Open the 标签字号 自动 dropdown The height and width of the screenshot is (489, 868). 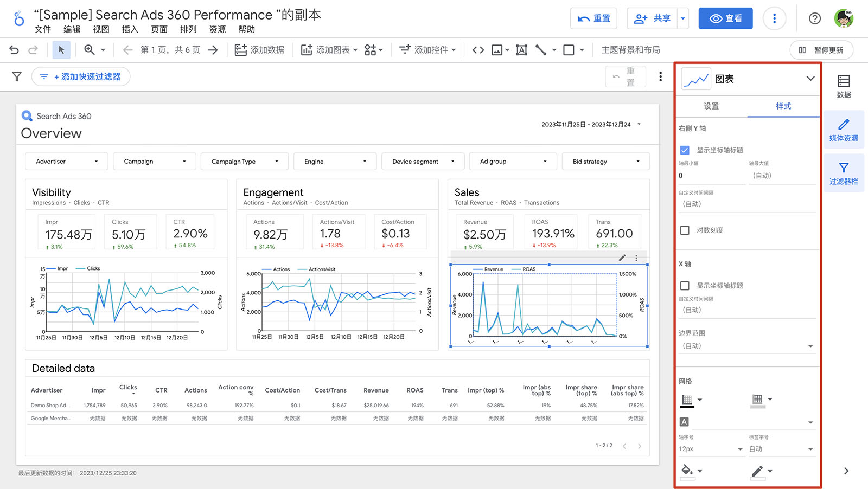[x=782, y=449]
